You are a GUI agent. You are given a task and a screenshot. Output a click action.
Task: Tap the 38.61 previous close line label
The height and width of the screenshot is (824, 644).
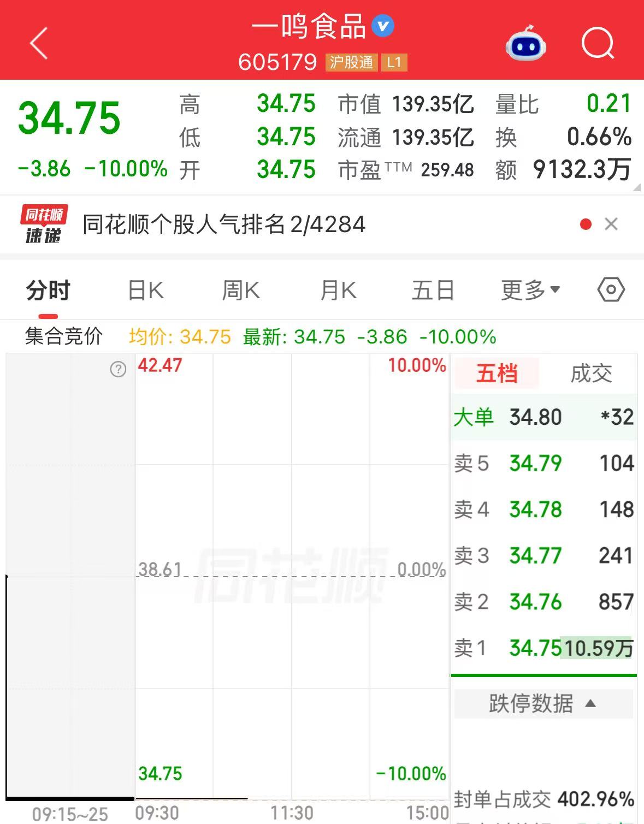[x=159, y=569]
